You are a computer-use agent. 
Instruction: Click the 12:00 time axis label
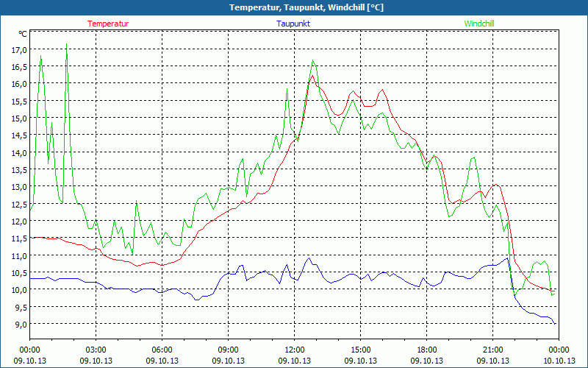(x=295, y=350)
